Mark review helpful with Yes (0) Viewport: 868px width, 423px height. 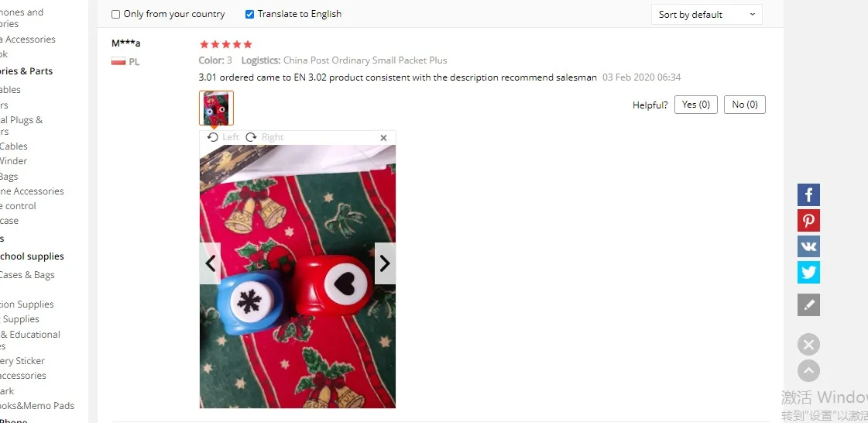696,105
